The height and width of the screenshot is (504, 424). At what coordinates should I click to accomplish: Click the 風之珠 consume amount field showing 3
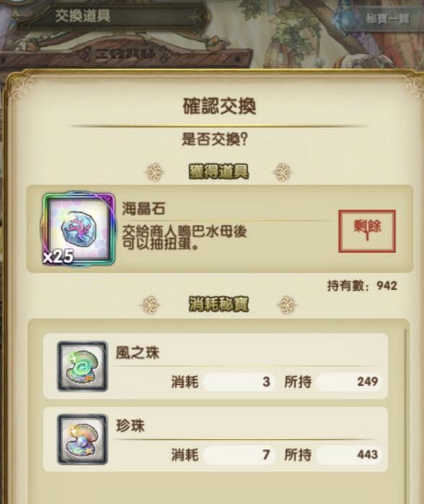click(239, 382)
